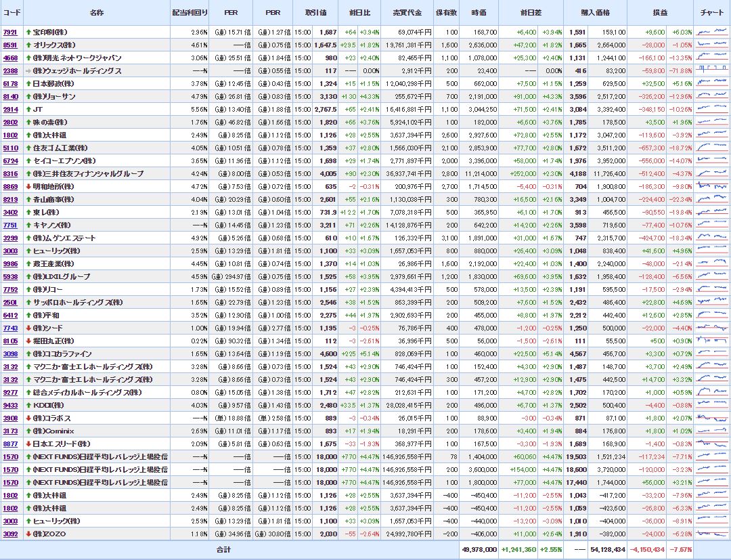
Task: Click the green up arrow beside 宝印刷(株)
Action: tap(28, 33)
